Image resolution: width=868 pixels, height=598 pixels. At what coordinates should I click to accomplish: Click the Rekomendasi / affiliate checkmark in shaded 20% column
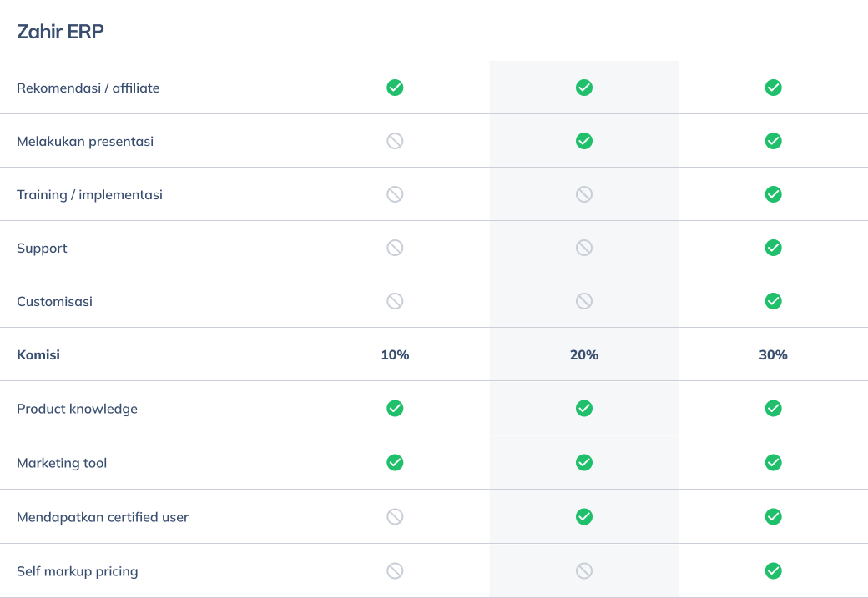pyautogui.click(x=584, y=88)
